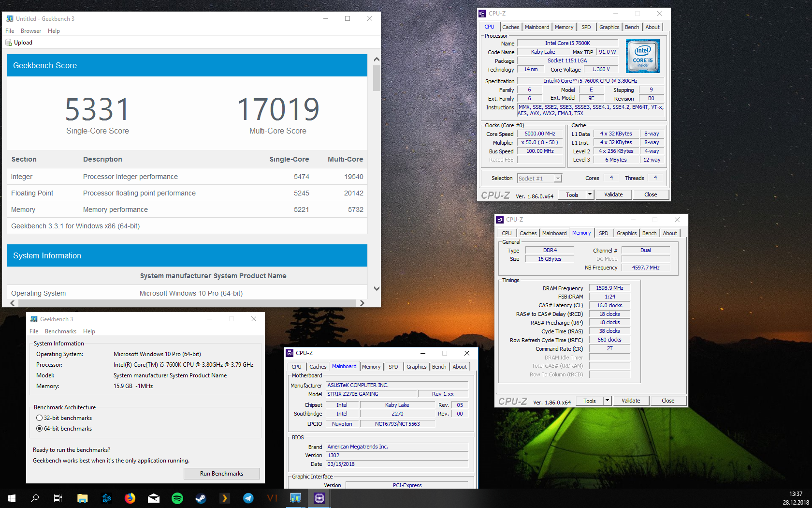Switch to Caches tab in CPU-Z CPU window

[510, 27]
